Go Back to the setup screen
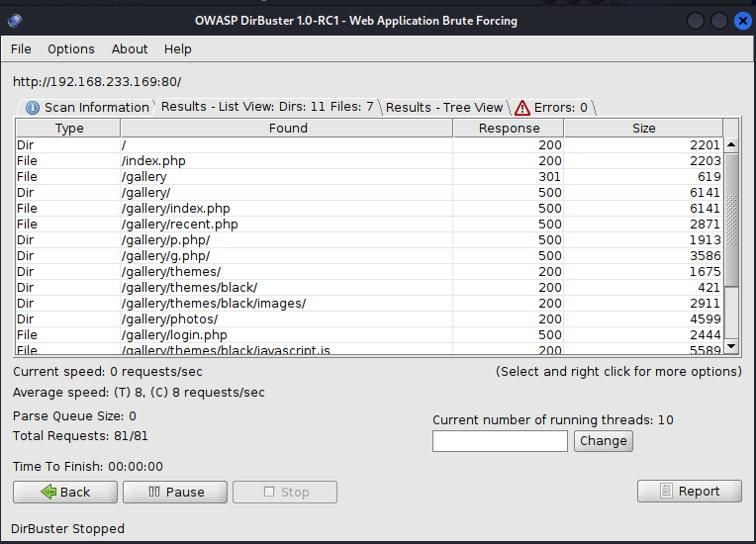The width and height of the screenshot is (756, 544). pyautogui.click(x=65, y=492)
